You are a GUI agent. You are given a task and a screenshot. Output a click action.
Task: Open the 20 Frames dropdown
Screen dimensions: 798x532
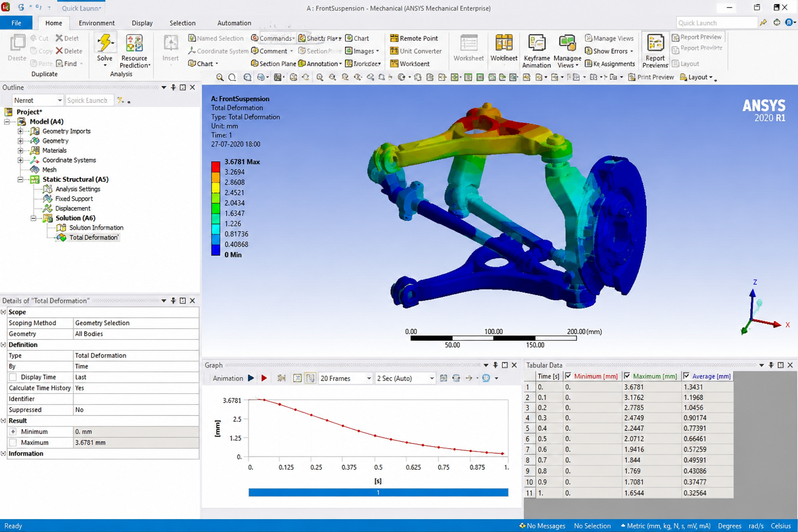345,378
